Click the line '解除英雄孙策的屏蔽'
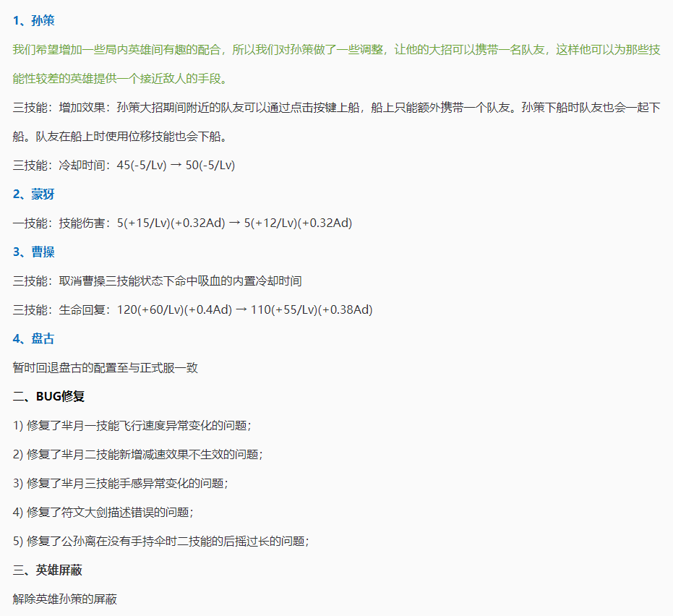 pyautogui.click(x=65, y=599)
